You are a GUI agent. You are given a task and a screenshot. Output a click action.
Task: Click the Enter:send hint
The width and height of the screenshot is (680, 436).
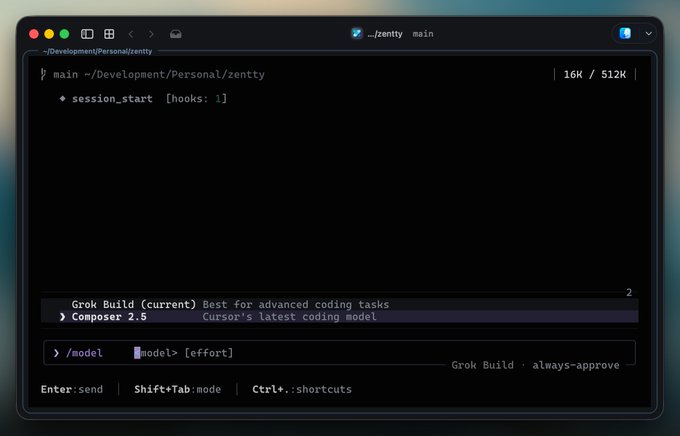pos(72,389)
